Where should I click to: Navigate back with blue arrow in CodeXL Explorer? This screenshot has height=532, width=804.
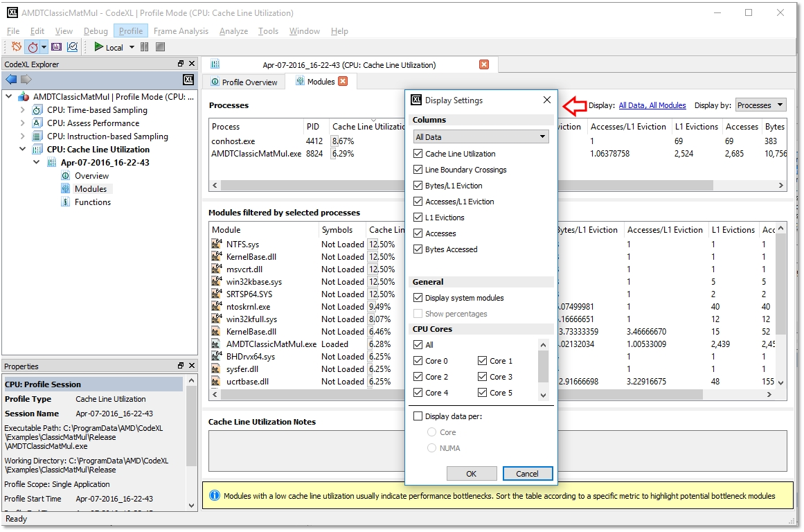point(11,80)
